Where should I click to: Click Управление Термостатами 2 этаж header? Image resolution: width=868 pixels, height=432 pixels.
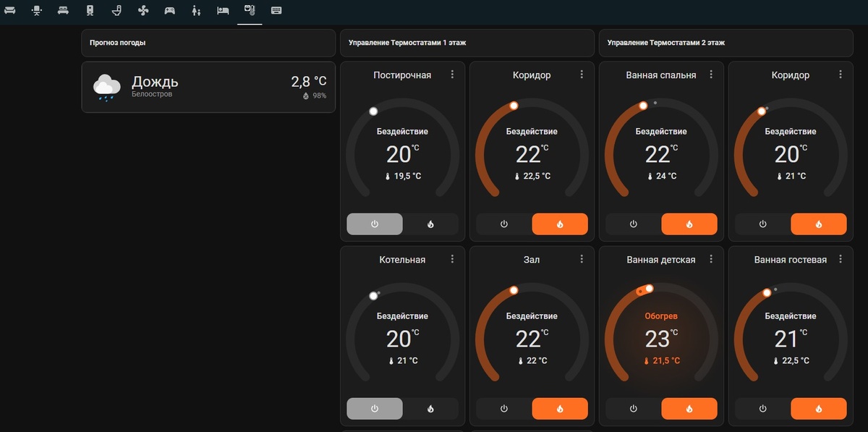pos(666,43)
